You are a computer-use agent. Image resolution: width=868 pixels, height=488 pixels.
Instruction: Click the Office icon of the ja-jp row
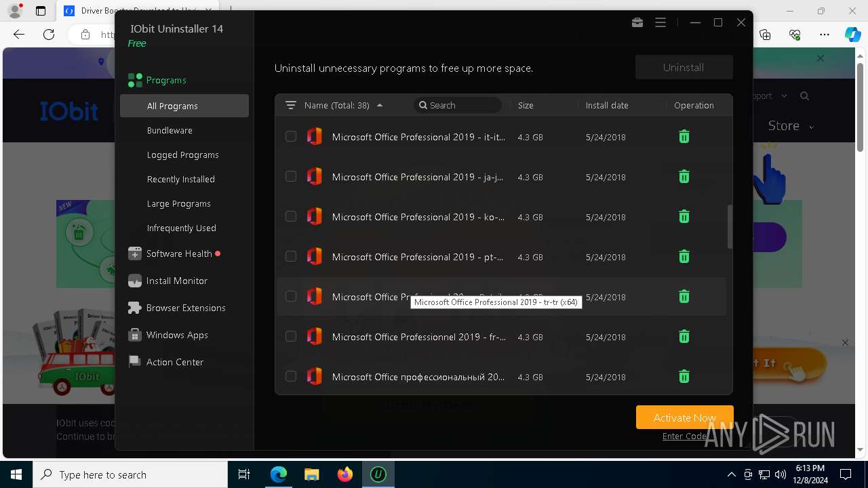pyautogui.click(x=315, y=177)
